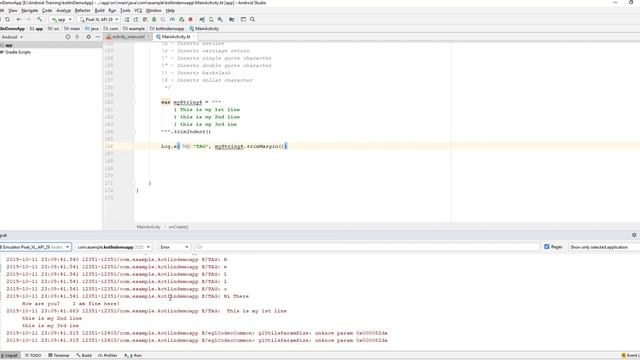Screen dimensions: 640x360
Task: Open the VCS menu
Action: (x=138, y=10)
